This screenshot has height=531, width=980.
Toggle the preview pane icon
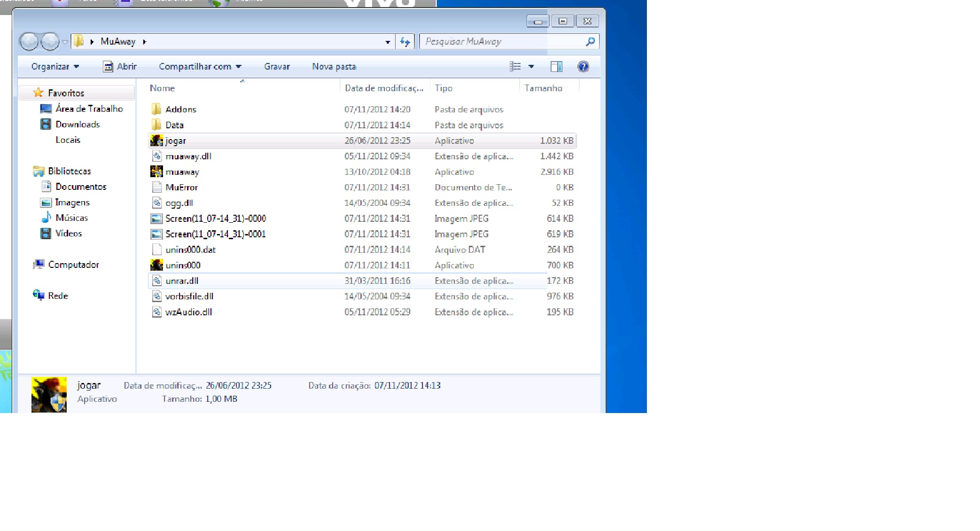[x=556, y=67]
